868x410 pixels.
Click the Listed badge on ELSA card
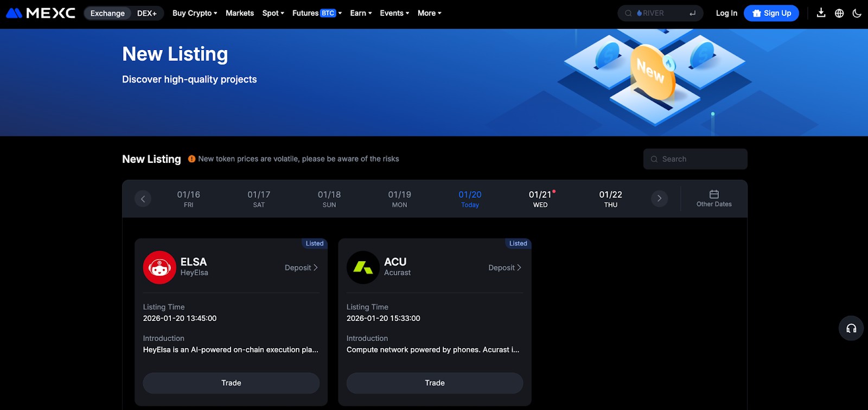point(315,243)
